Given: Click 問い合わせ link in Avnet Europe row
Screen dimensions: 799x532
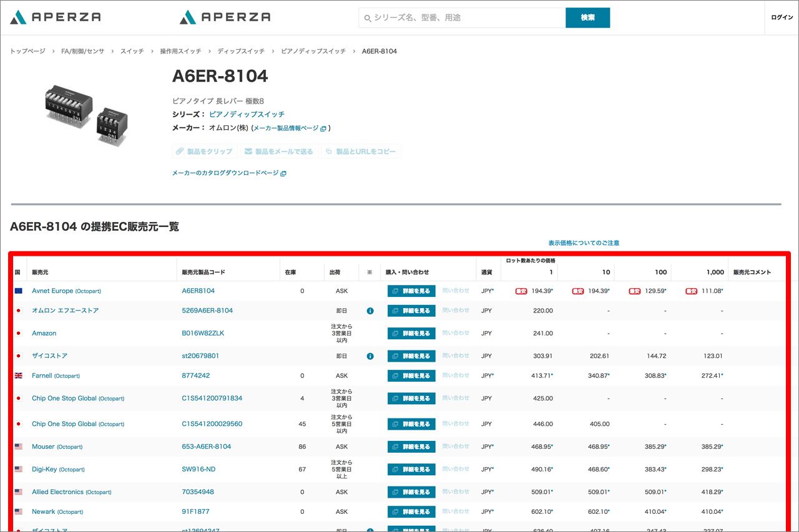Looking at the screenshot, I should pyautogui.click(x=456, y=291).
